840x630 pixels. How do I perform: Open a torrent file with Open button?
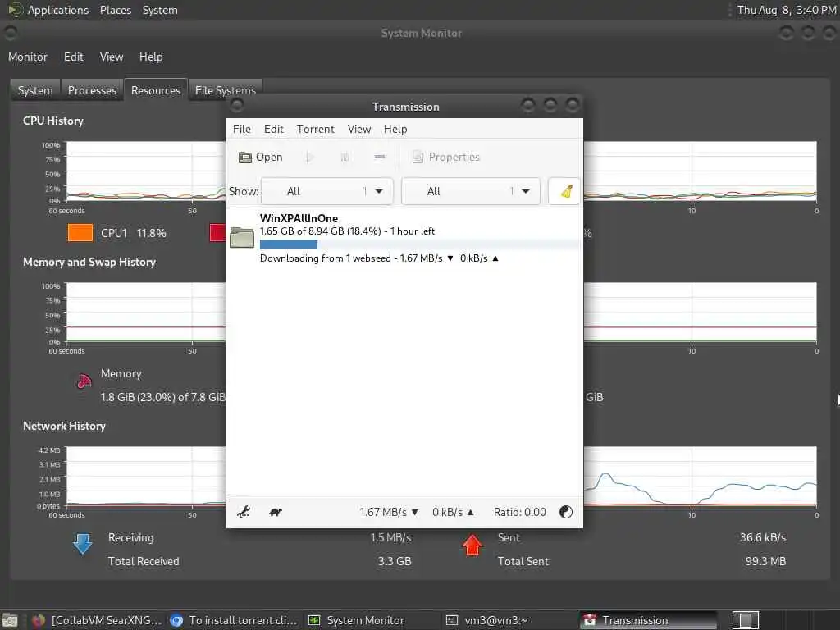(x=260, y=157)
